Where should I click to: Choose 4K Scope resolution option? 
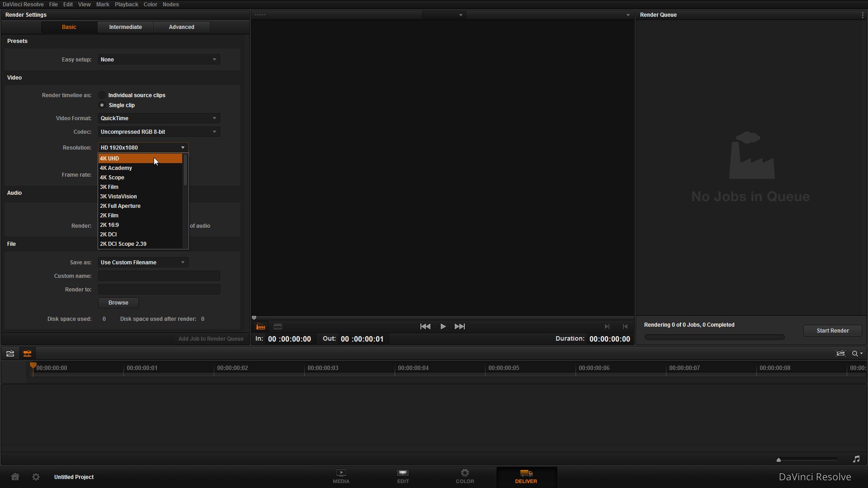(140, 178)
